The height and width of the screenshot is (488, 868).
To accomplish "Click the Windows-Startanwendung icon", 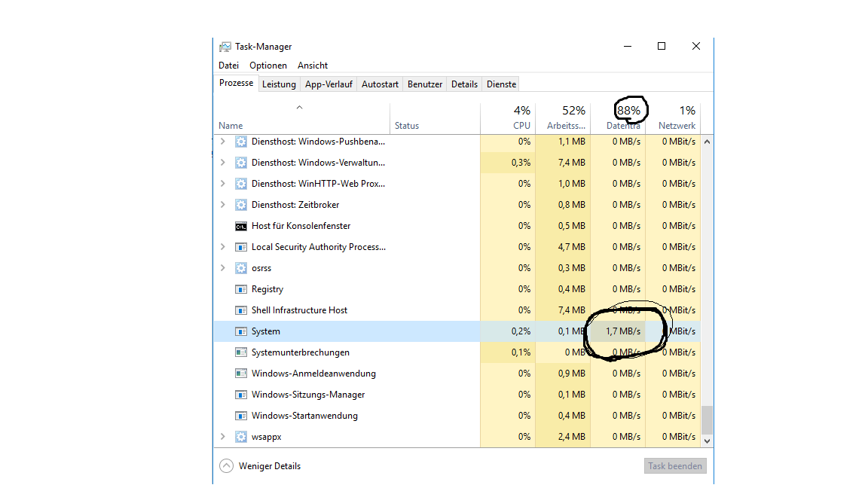I will click(x=241, y=416).
